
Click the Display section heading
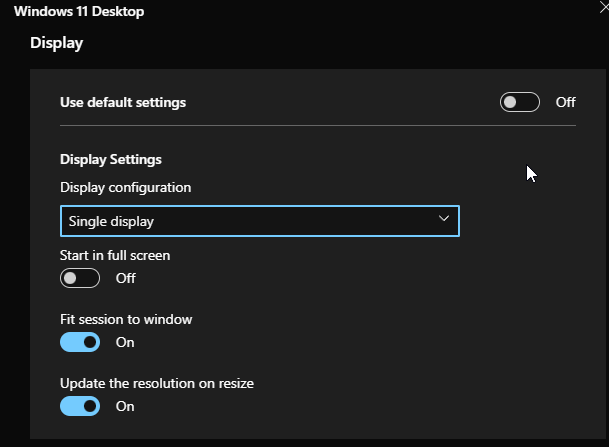pyautogui.click(x=57, y=43)
